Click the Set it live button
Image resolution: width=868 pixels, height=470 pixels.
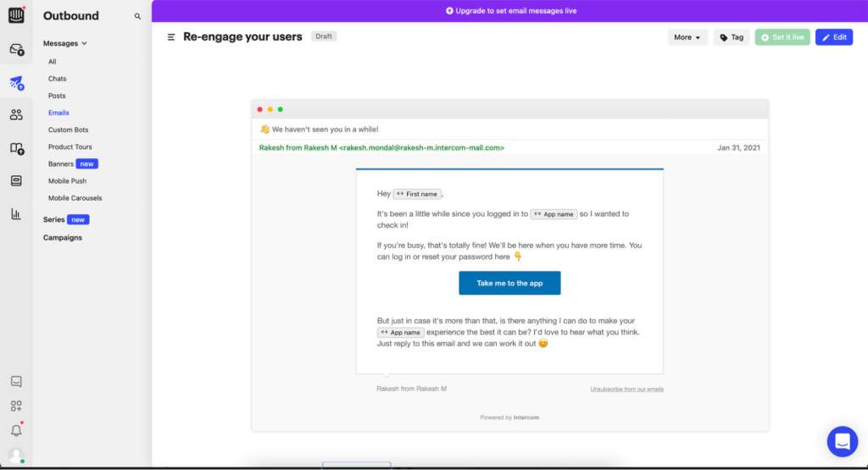782,37
